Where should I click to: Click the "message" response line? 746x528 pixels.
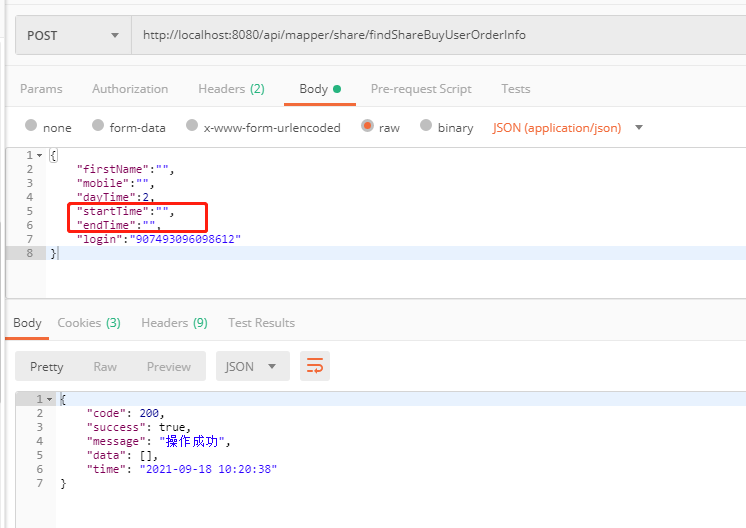tap(158, 441)
